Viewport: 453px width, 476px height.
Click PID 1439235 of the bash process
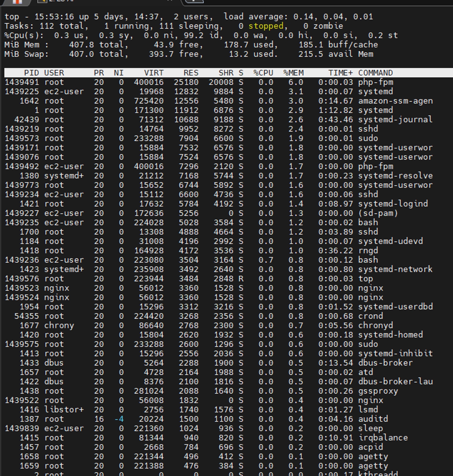(x=22, y=223)
